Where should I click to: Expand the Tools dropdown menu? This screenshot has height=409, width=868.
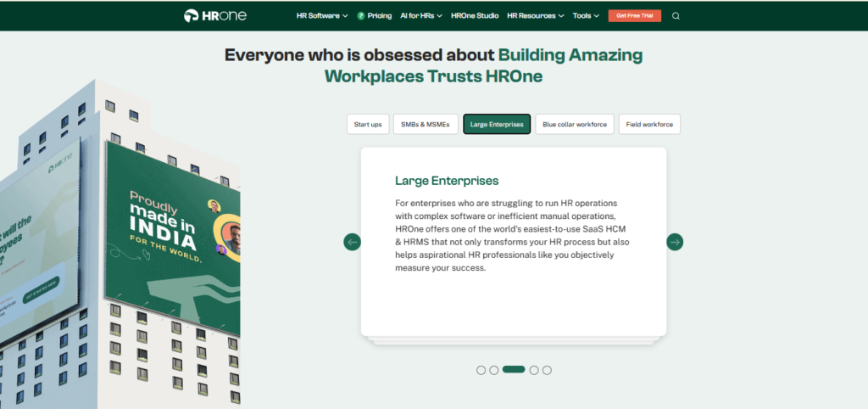pyautogui.click(x=586, y=16)
